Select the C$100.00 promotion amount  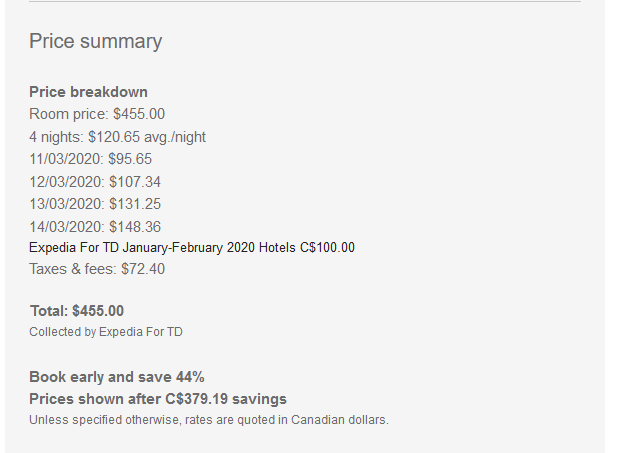click(327, 248)
